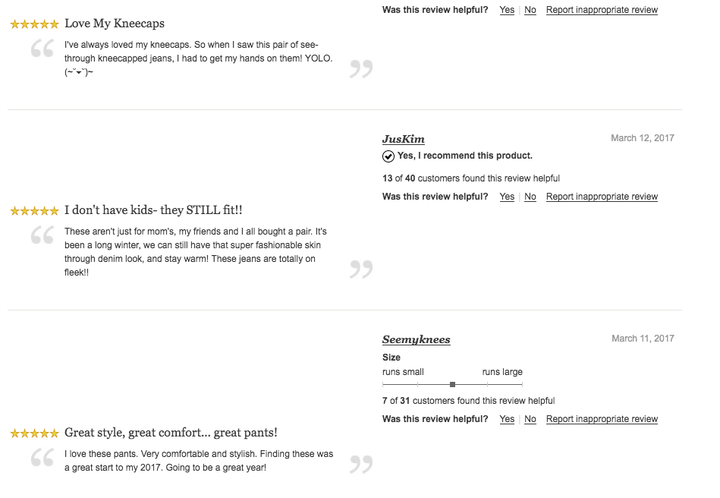Click the Size slider marker on Seemyknees review

click(452, 385)
